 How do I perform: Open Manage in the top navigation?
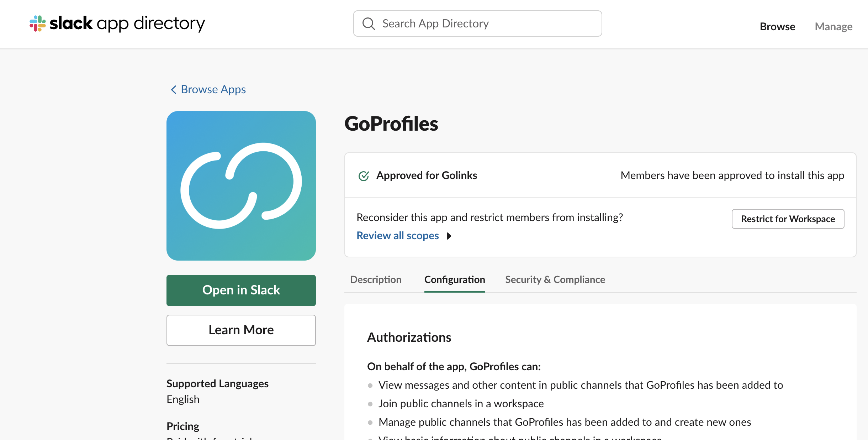point(833,26)
